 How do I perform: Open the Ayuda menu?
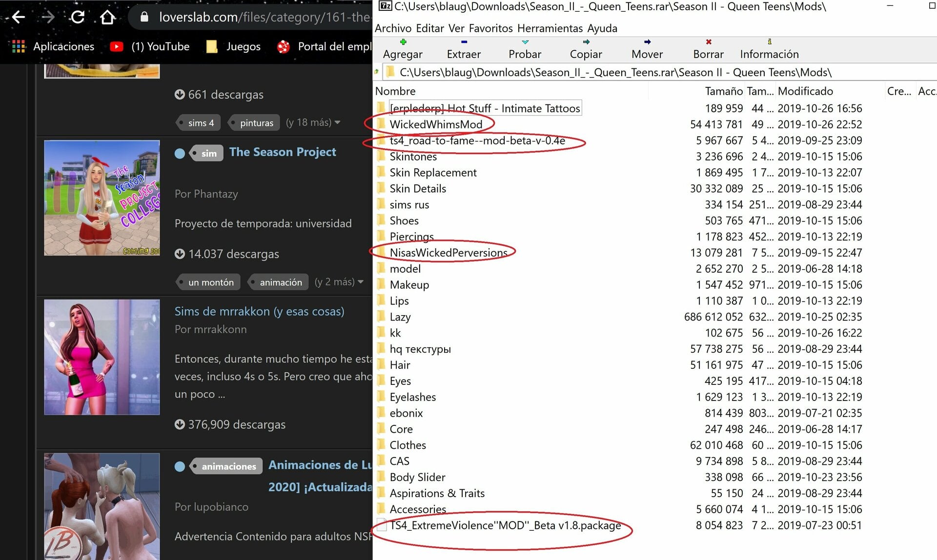click(602, 28)
